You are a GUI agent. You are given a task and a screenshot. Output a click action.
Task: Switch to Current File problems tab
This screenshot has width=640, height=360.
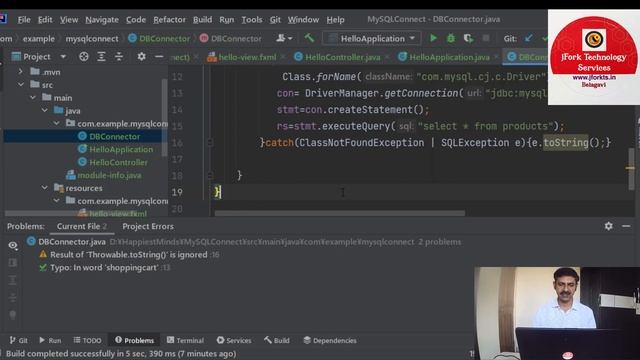(82, 226)
